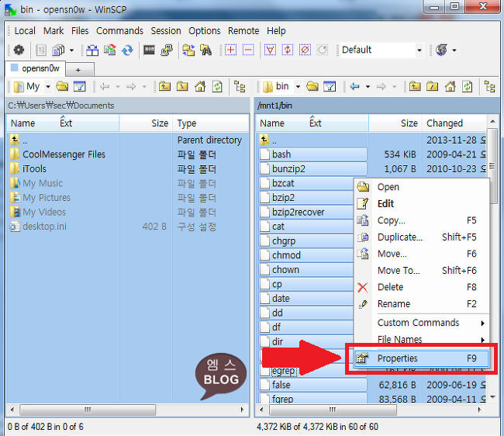Click the Select Files plus icon

tap(230, 50)
